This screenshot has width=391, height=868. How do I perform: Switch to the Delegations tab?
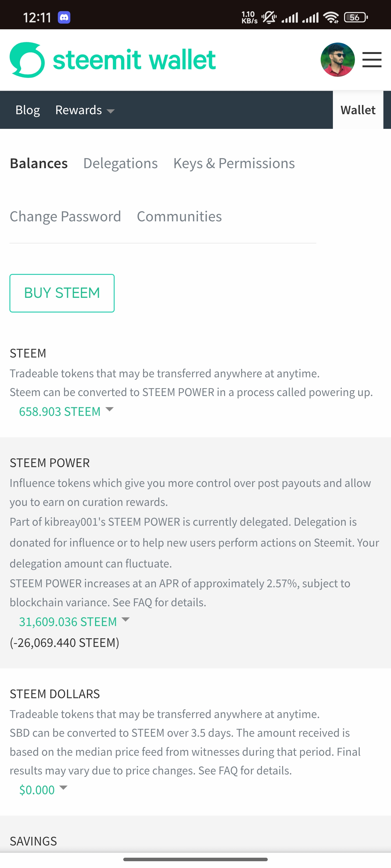[x=121, y=163]
